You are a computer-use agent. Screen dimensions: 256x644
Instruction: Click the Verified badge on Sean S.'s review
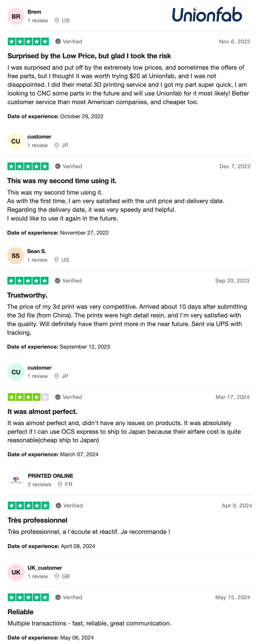(68, 281)
